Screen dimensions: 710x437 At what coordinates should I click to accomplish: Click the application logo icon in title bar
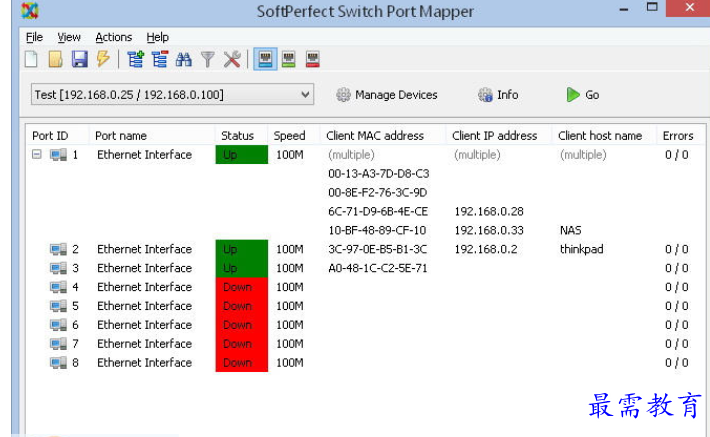30,10
